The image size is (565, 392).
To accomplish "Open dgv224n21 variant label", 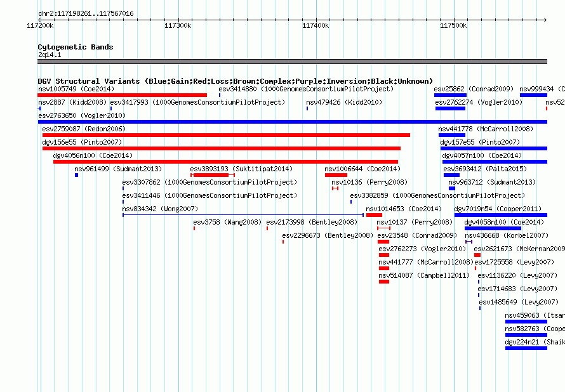I will [535, 342].
